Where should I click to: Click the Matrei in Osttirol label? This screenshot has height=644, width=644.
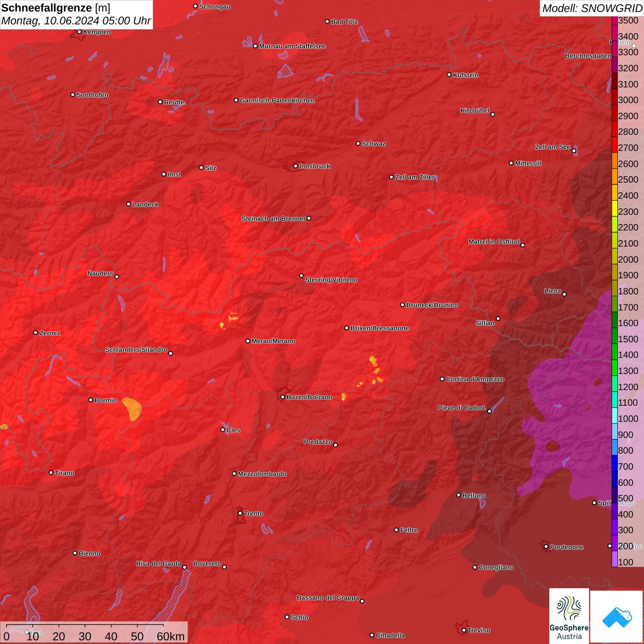(x=494, y=241)
